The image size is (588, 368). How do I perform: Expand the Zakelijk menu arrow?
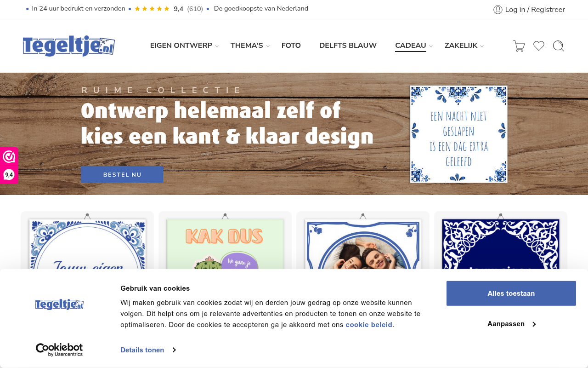coord(482,46)
